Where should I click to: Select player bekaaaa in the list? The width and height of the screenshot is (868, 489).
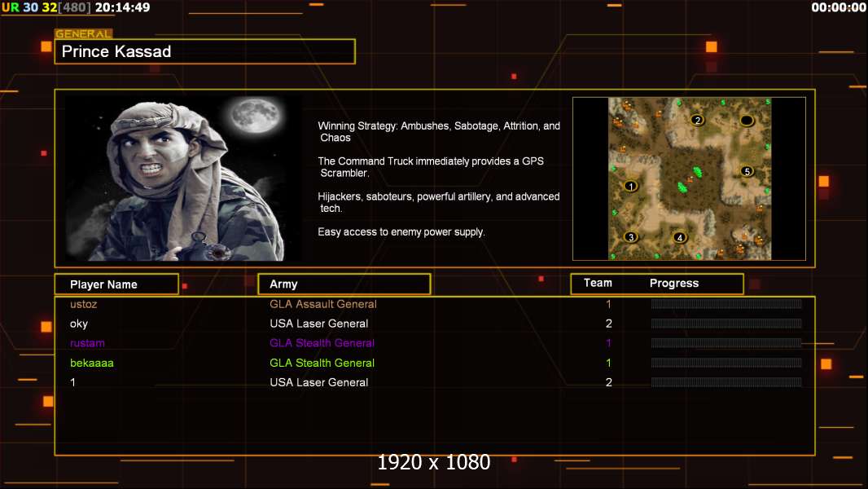coord(92,363)
